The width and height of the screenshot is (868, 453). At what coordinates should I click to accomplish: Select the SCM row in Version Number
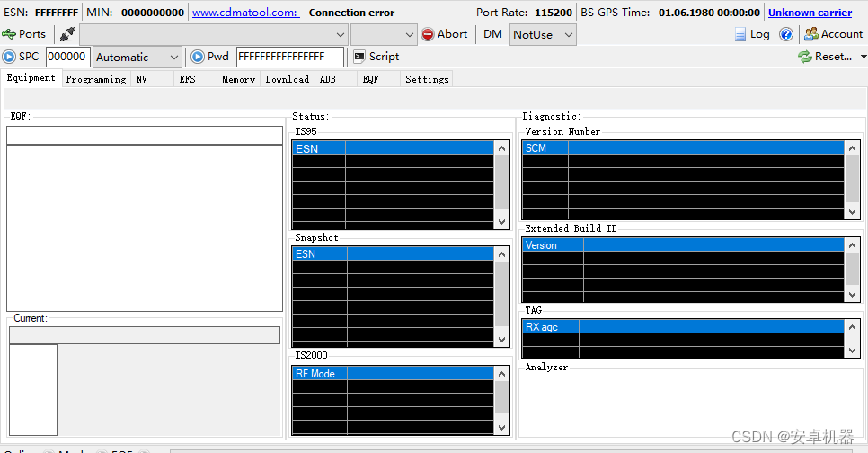click(x=683, y=148)
